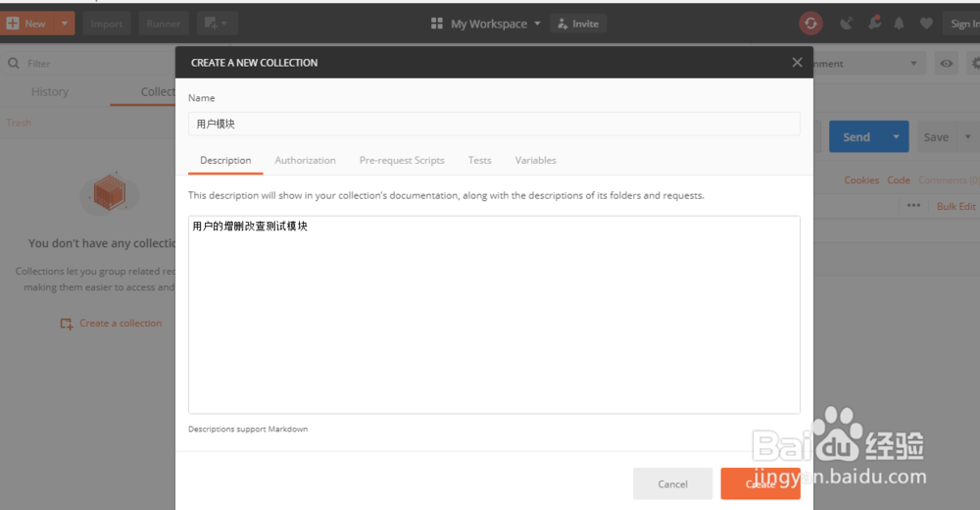Click the collection box illustration
Viewport: 980px width, 510px height.
pos(110,193)
